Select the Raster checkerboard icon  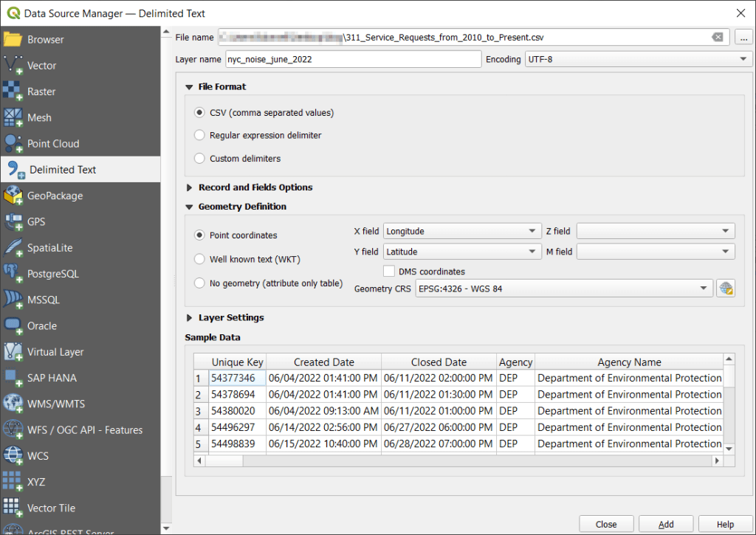point(13,92)
